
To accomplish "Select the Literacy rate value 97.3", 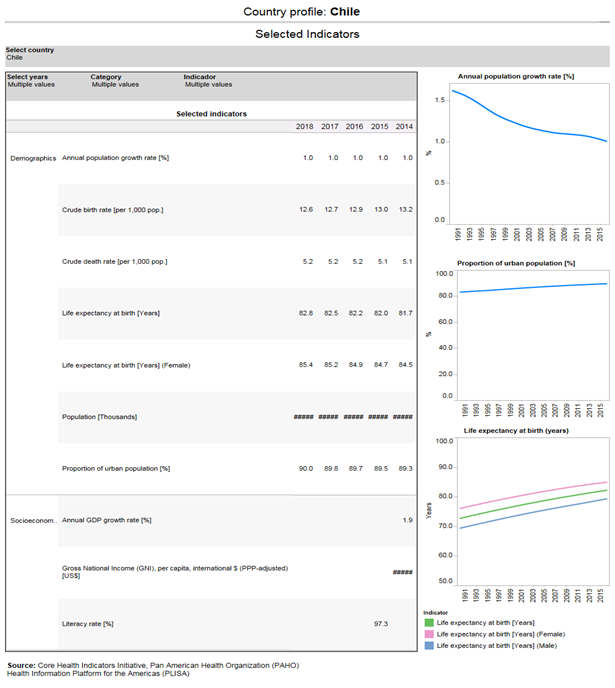I will pos(380,624).
